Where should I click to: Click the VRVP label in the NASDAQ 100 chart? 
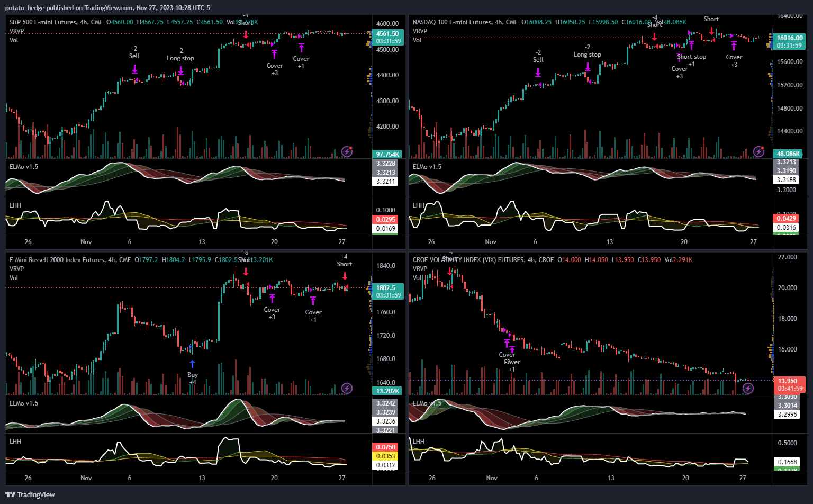(x=420, y=31)
